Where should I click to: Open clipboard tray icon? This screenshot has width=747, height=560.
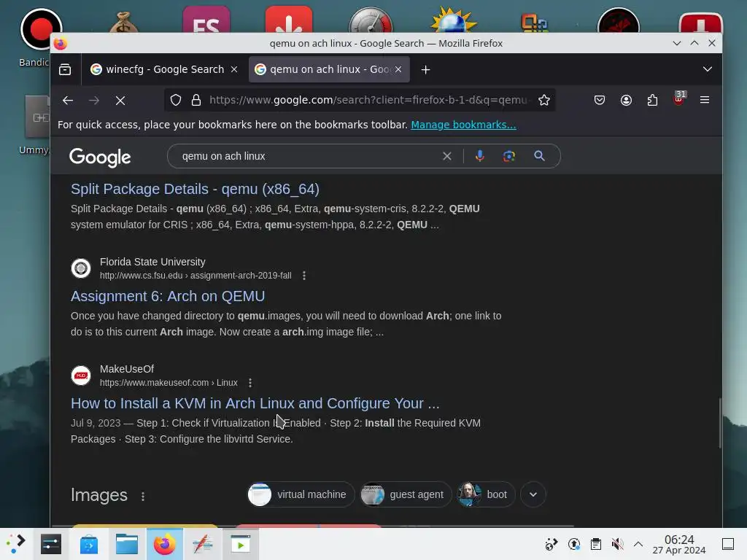595,544
